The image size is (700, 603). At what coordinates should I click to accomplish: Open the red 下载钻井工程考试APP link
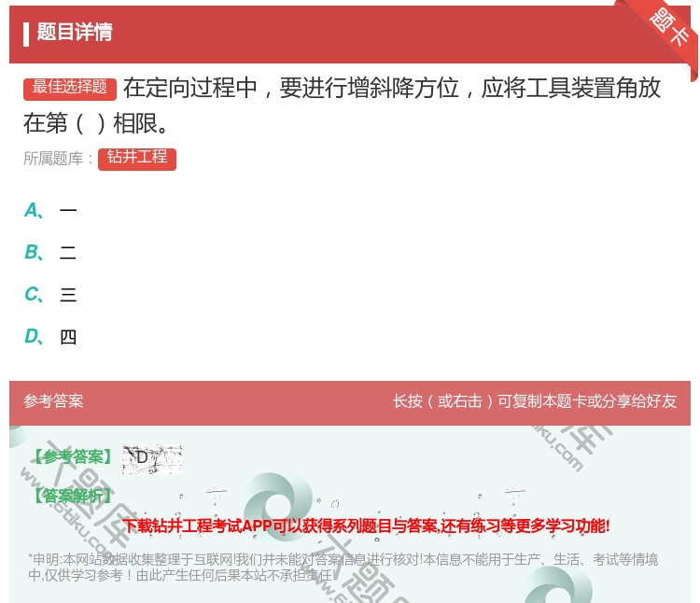pos(366,526)
